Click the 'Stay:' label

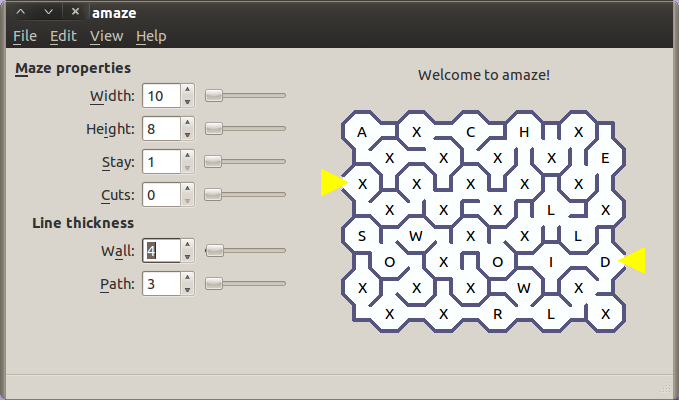tap(118, 162)
